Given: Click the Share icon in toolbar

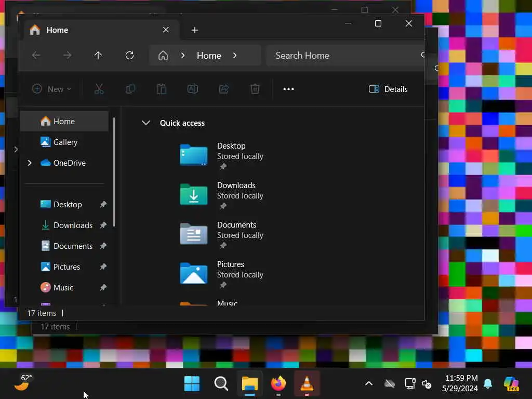Looking at the screenshot, I should [224, 89].
